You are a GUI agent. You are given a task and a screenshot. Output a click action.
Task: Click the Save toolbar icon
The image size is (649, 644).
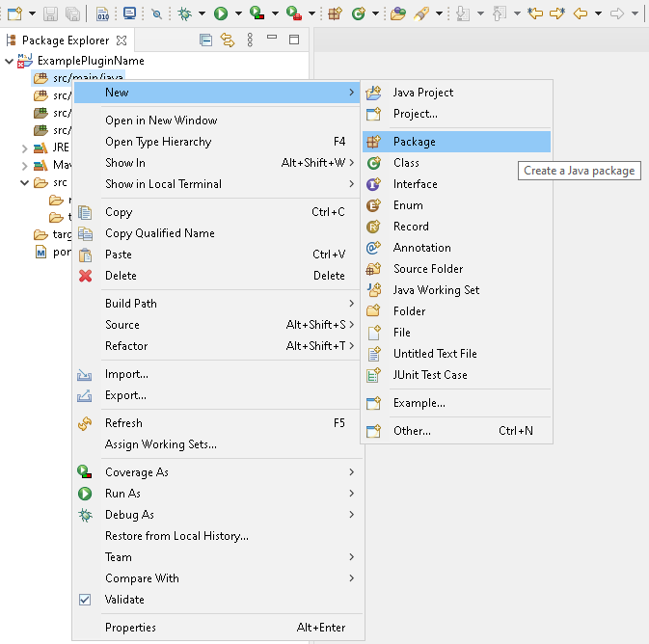[50, 13]
